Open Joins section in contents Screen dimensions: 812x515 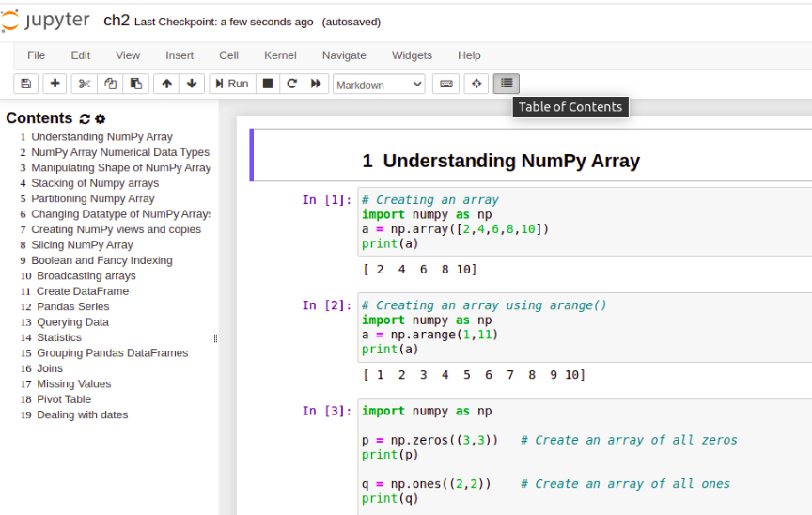[x=50, y=368]
